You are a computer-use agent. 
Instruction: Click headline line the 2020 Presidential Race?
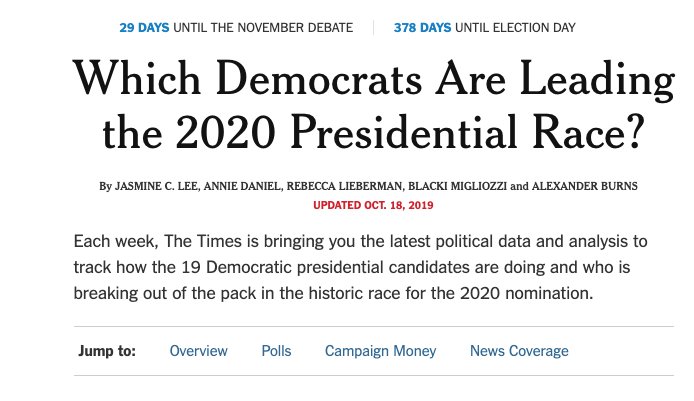373,132
